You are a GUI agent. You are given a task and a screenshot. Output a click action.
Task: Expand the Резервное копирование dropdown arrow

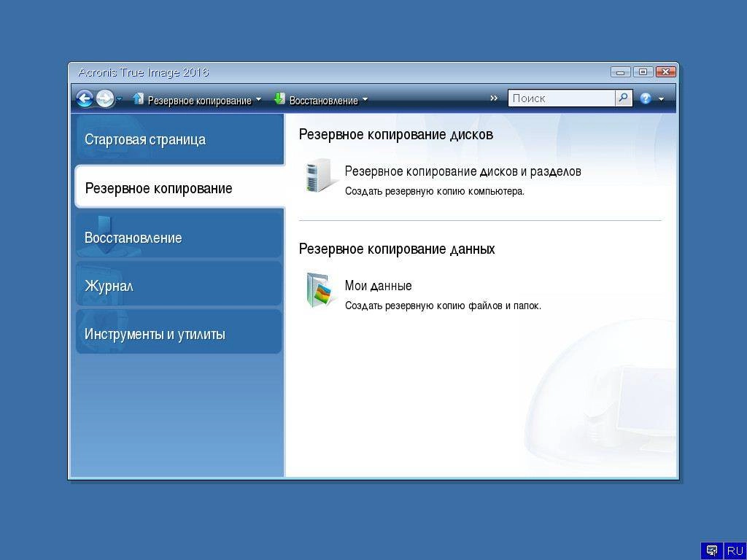[x=258, y=100]
